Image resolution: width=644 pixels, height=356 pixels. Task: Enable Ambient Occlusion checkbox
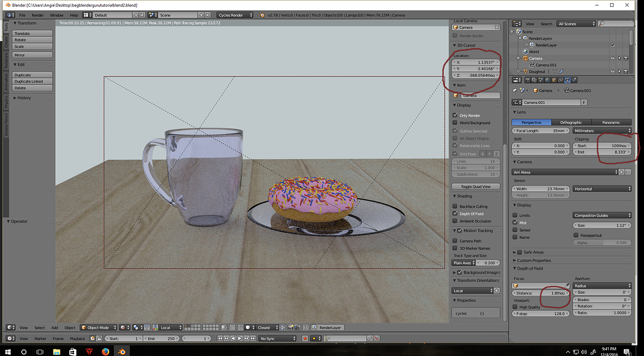coord(455,221)
